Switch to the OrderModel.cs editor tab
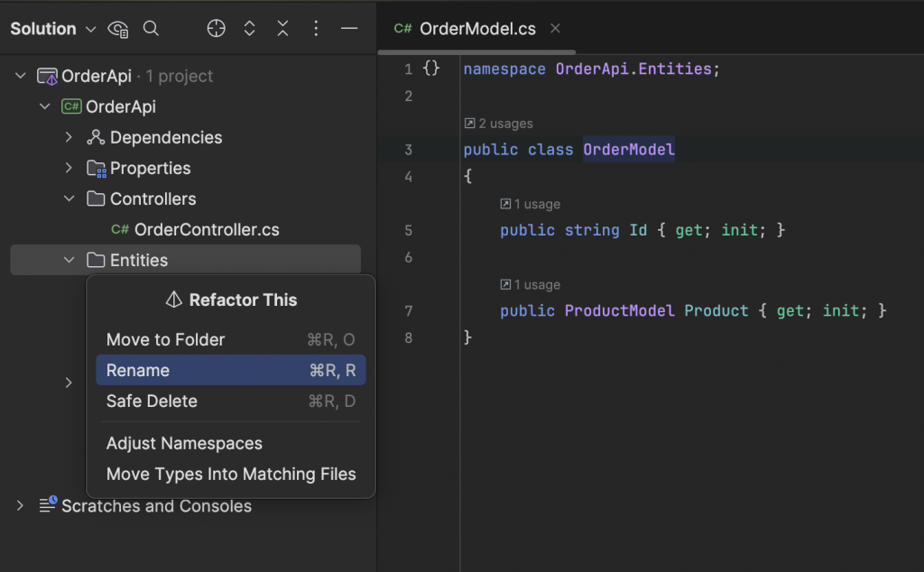 [x=477, y=29]
